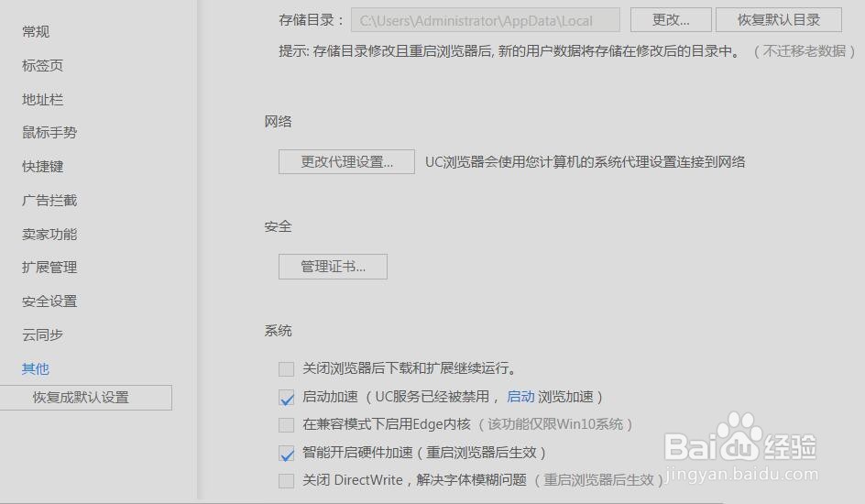Click the 该功能仅限Win10系统 note
The image size is (865, 504).
coord(555,424)
